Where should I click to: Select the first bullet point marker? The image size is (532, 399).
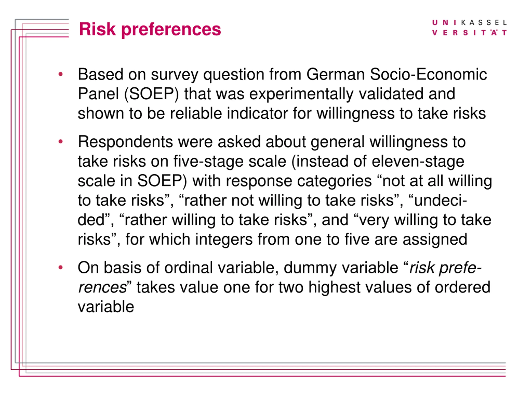(61, 74)
